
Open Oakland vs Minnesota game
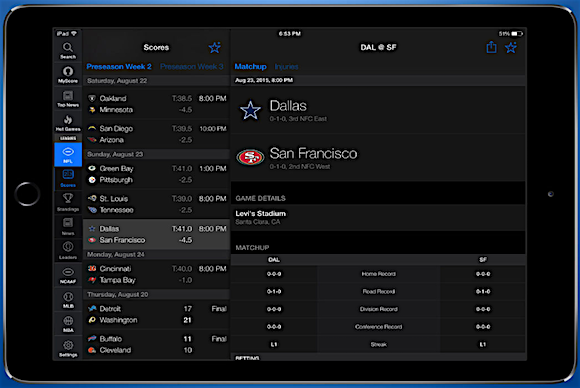coord(156,104)
